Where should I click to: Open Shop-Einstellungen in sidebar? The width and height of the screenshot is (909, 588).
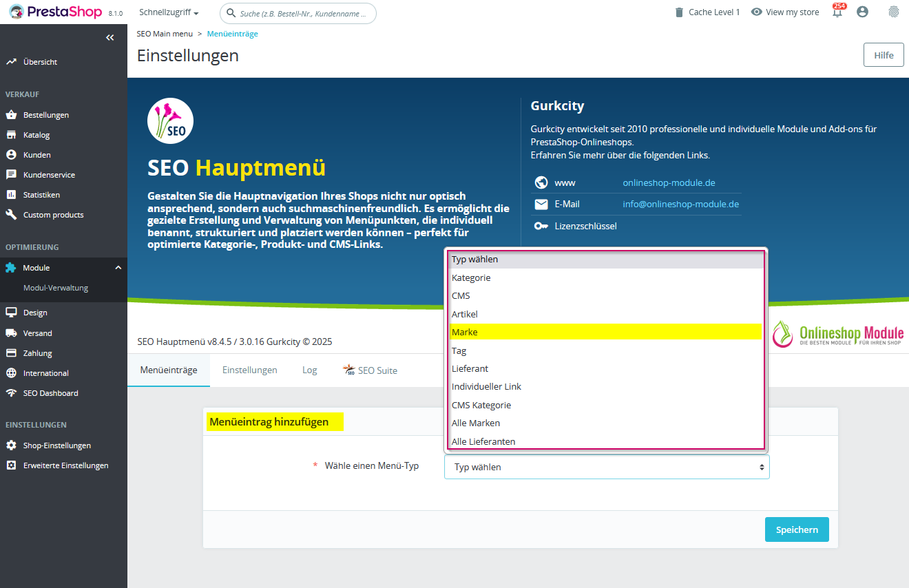[x=57, y=445]
